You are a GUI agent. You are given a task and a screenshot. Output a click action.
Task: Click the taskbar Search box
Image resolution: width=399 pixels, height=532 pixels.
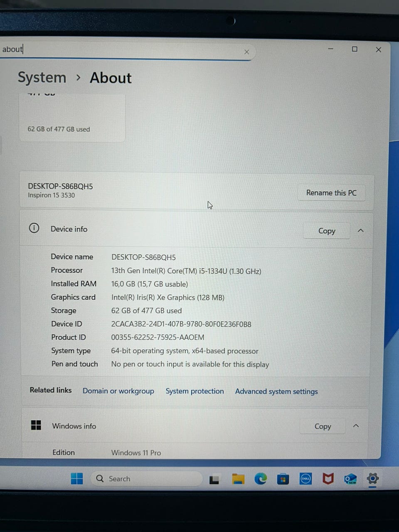146,478
